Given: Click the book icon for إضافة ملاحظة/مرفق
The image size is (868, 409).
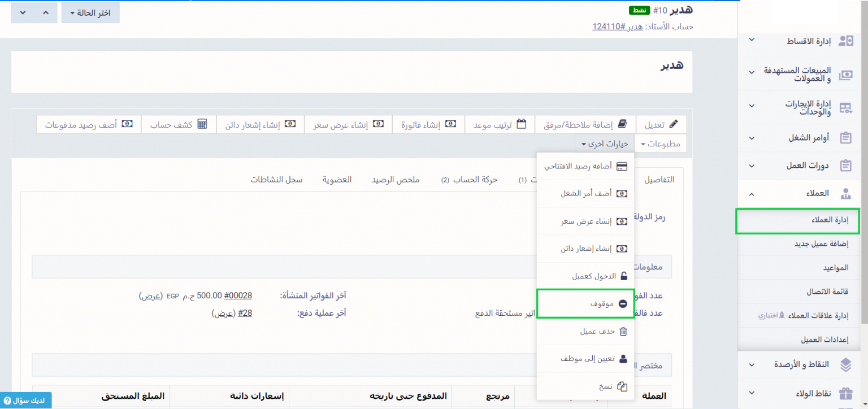Looking at the screenshot, I should coord(622,124).
